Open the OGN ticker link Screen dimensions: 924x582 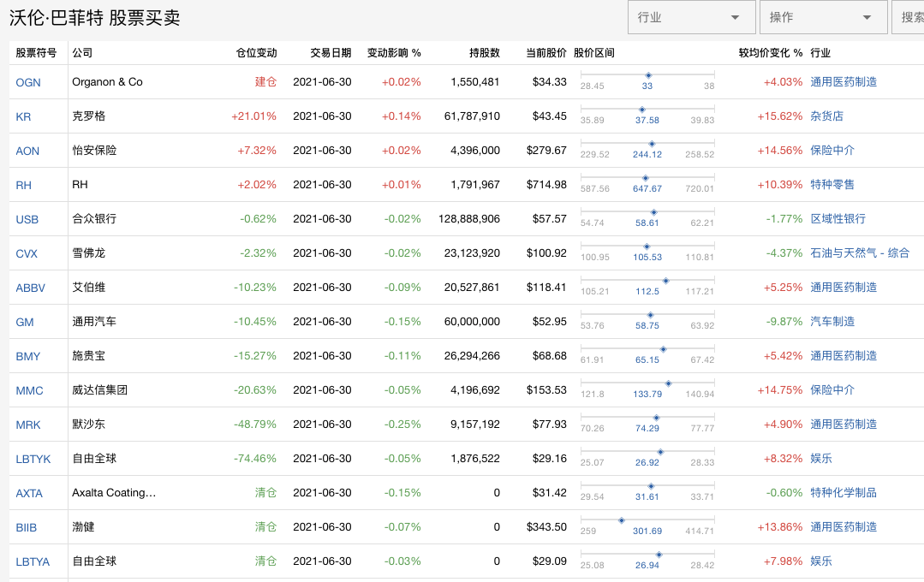pos(28,82)
